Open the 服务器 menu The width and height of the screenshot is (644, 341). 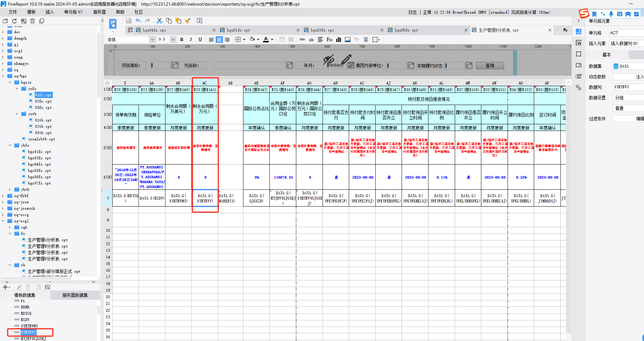click(x=100, y=12)
